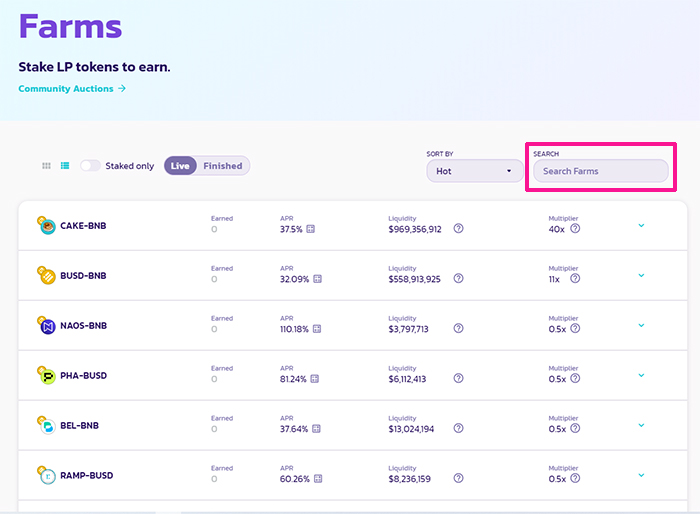Click the NAOS-BNB farm name

coord(83,326)
